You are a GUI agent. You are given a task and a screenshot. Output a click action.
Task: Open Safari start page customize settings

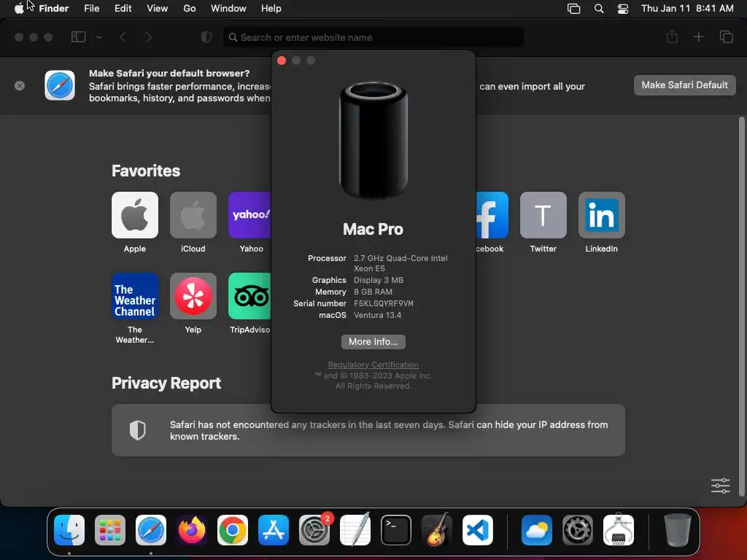tap(720, 486)
